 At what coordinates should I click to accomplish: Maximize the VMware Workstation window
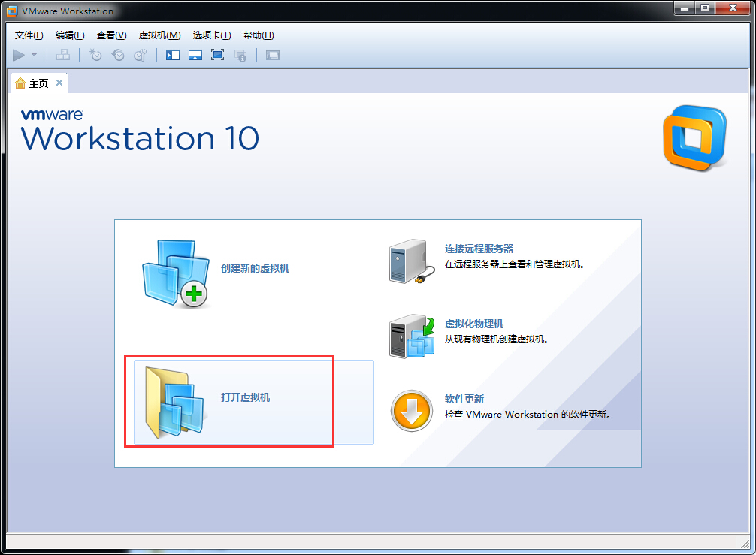tap(705, 8)
